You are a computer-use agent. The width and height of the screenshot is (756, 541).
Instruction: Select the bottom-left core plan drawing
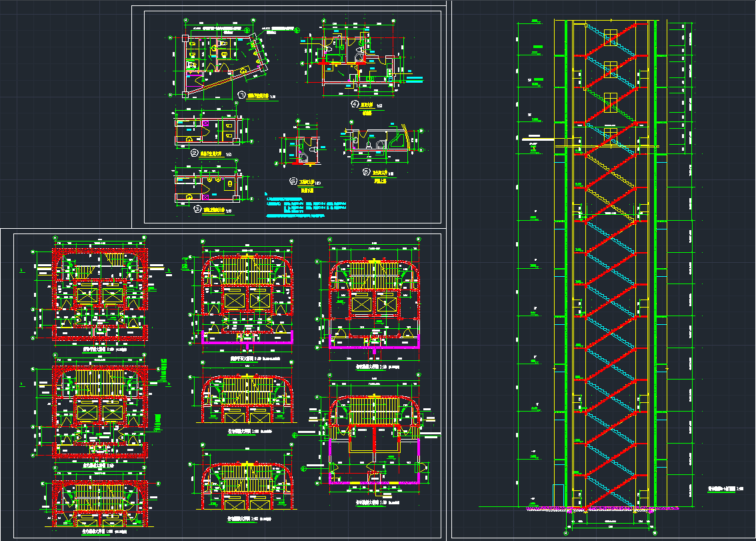point(100,500)
